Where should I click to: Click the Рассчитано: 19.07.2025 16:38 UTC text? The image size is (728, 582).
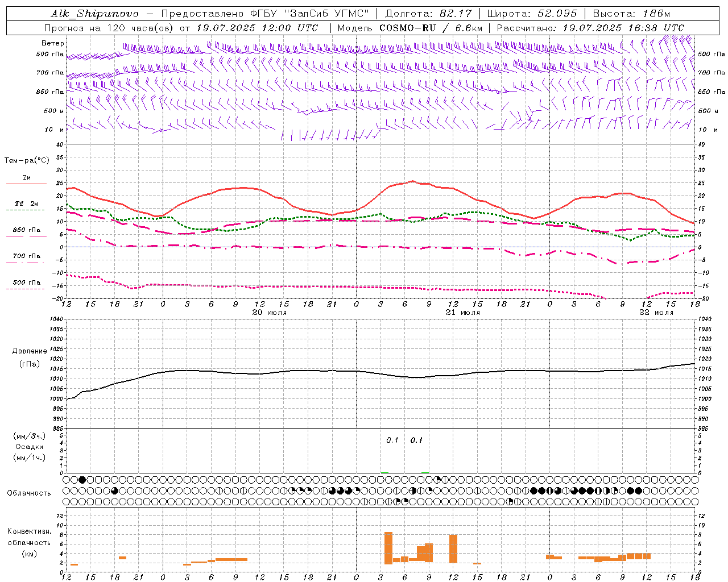click(590, 28)
